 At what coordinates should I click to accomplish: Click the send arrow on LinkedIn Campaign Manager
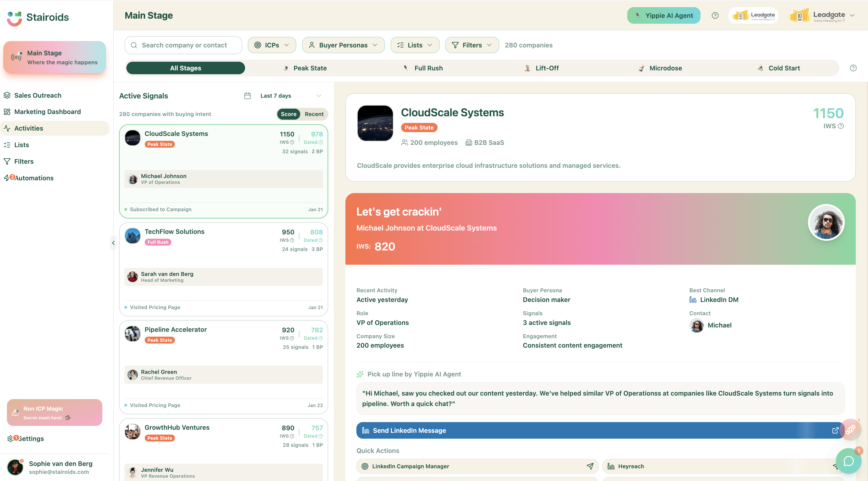pyautogui.click(x=590, y=466)
